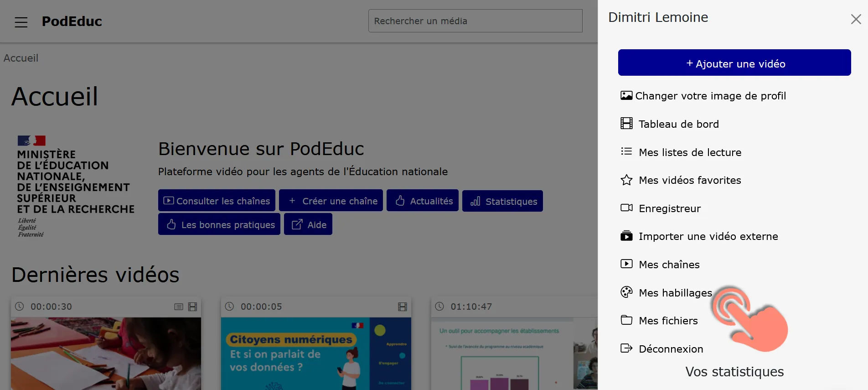The height and width of the screenshot is (390, 868).
Task: Click the 'Statistiques' button
Action: 502,201
